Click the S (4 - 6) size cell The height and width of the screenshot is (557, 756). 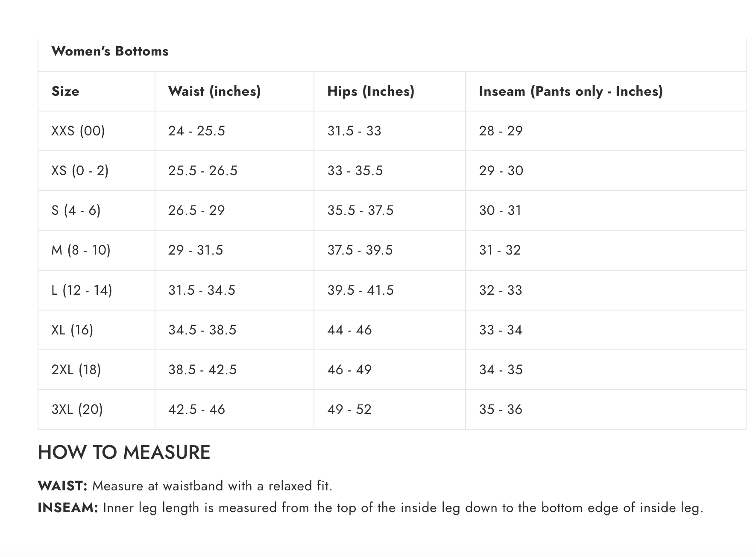(x=76, y=210)
